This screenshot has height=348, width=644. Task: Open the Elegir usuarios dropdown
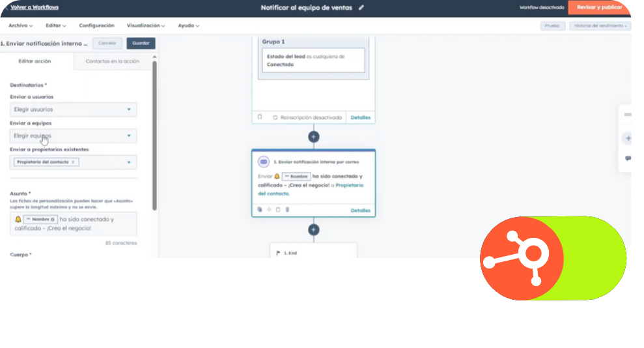tap(73, 109)
